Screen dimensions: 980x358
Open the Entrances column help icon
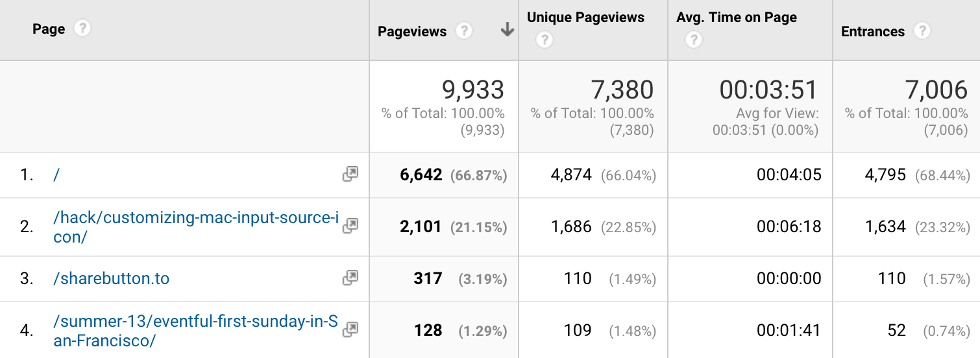[x=921, y=31]
